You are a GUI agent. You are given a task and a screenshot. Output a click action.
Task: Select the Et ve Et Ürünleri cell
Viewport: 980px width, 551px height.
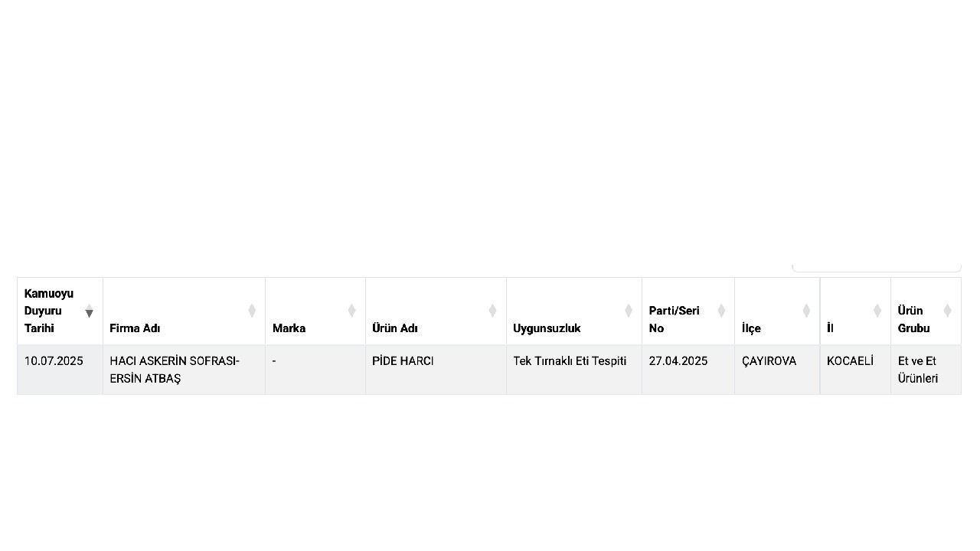[x=926, y=370]
